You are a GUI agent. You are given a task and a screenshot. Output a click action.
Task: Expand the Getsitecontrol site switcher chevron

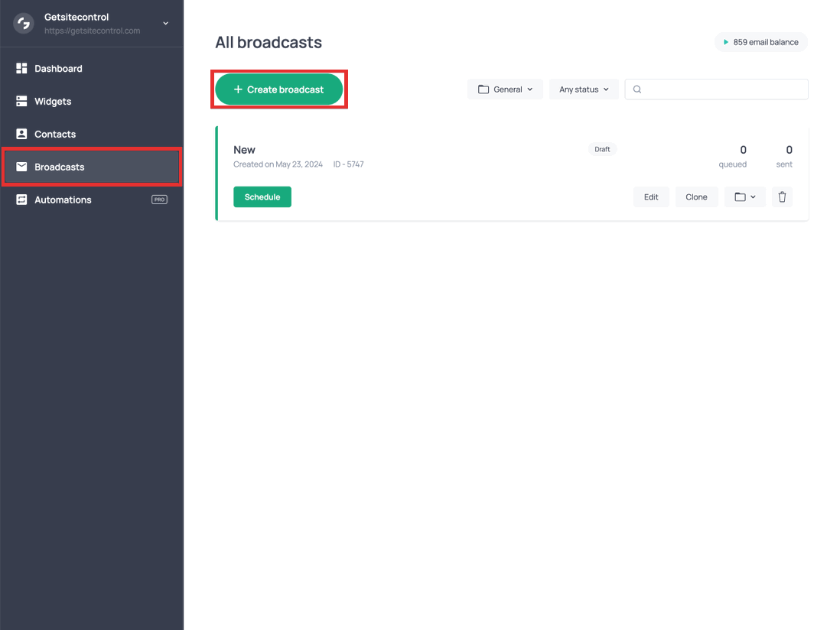[166, 24]
